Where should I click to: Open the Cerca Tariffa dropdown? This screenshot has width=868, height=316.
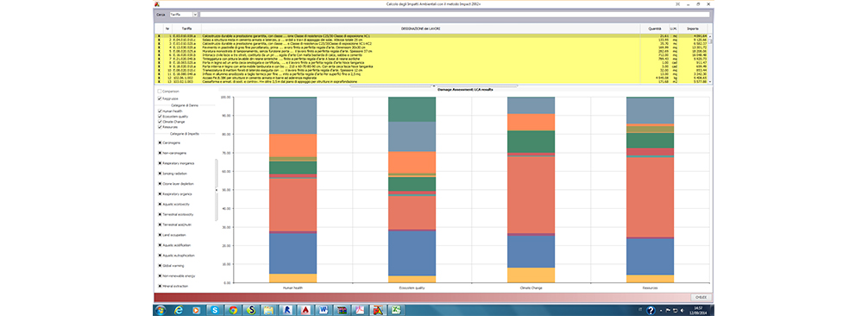(195, 15)
